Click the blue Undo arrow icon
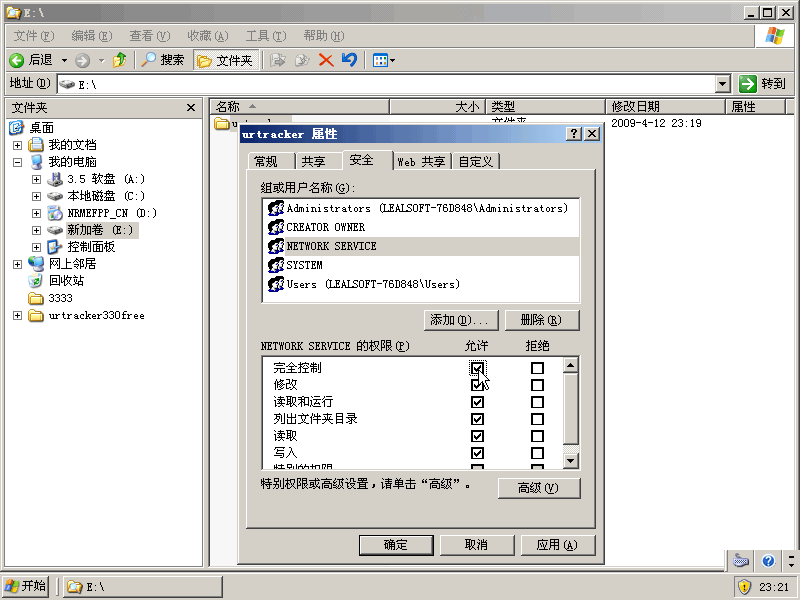 [349, 60]
